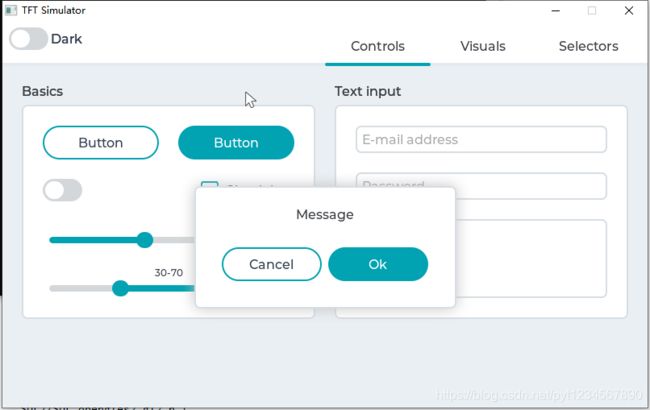Click the upper slider's knob
The image size is (650, 410).
[x=145, y=240]
